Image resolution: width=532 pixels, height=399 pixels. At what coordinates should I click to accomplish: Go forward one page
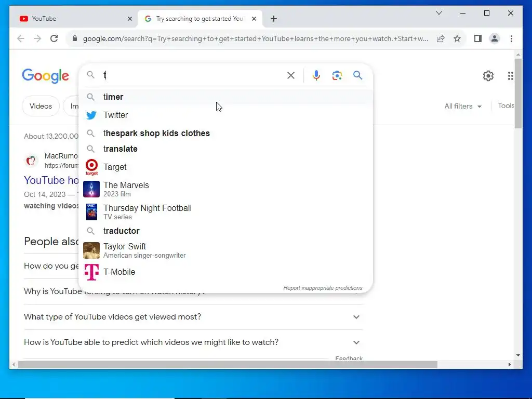pyautogui.click(x=37, y=38)
